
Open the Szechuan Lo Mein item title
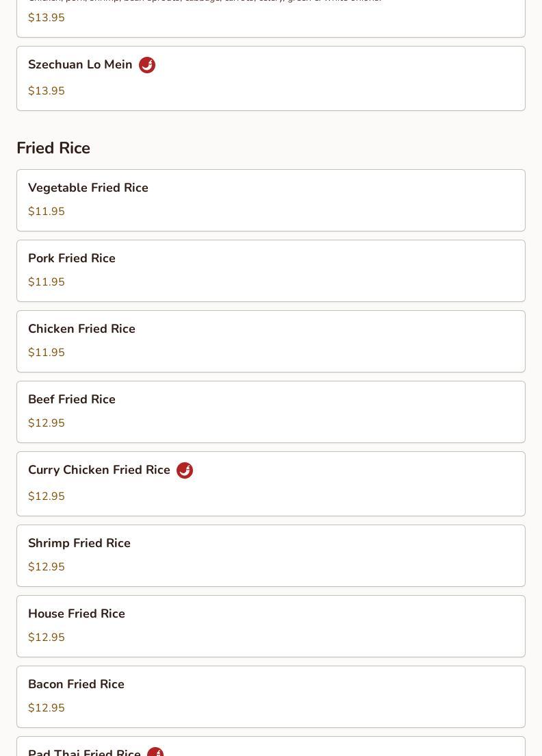[x=80, y=64]
